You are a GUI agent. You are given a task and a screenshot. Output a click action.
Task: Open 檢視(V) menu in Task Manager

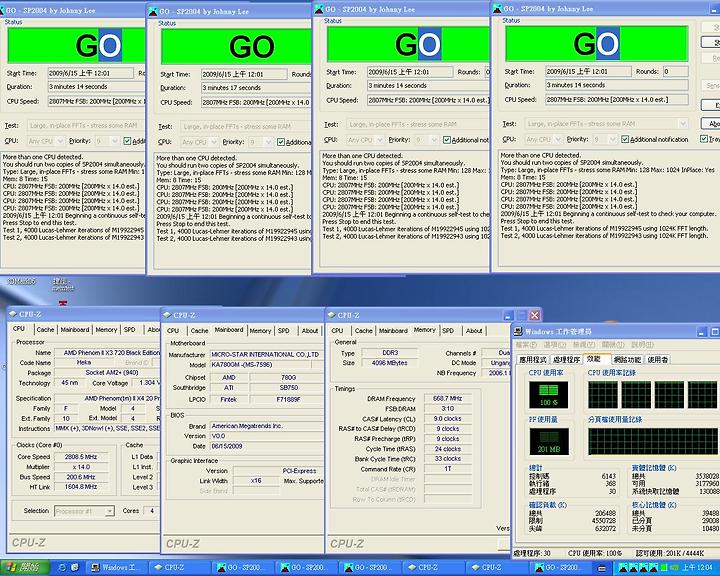click(x=584, y=344)
